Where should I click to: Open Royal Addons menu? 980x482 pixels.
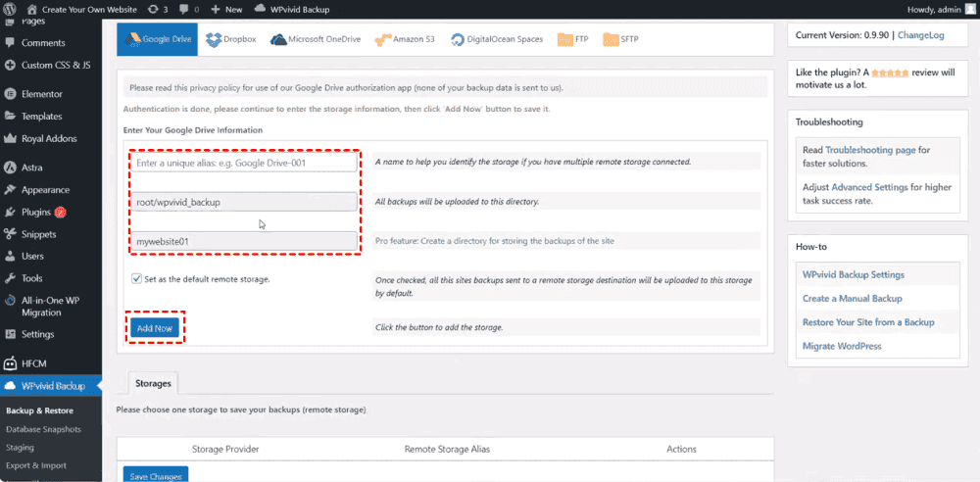49,139
